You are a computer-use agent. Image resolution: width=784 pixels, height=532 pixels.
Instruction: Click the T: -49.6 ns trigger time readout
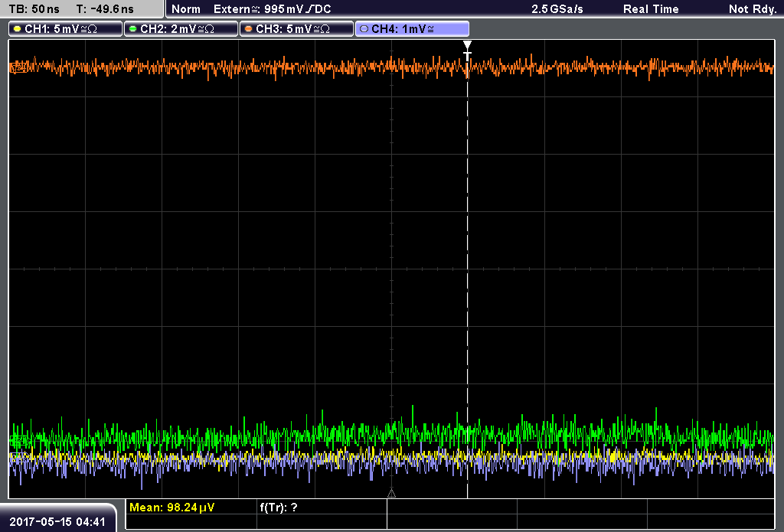point(105,9)
